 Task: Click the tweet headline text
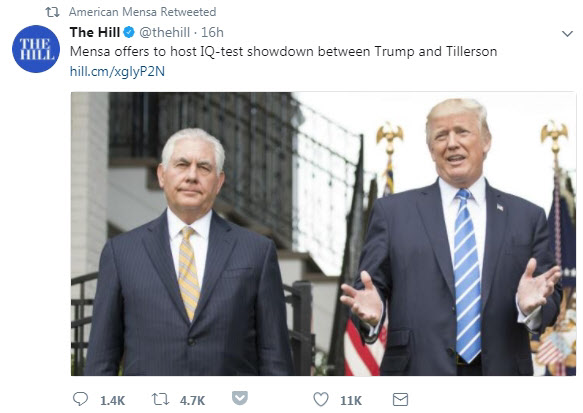click(283, 51)
